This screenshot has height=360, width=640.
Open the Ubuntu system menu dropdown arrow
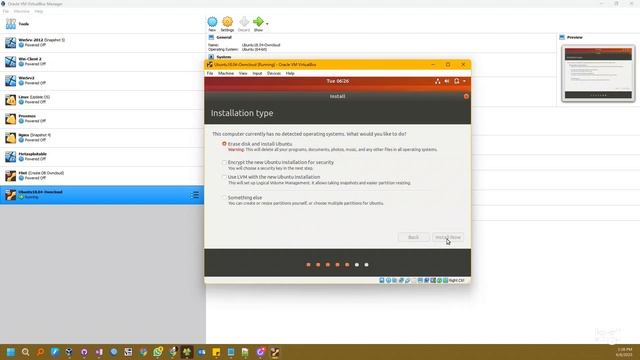464,81
